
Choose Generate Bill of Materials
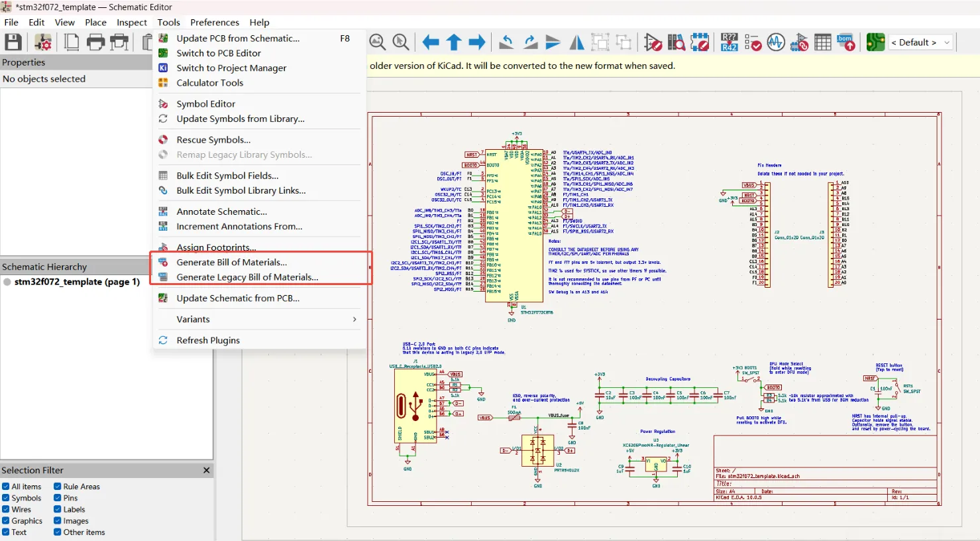(259, 262)
